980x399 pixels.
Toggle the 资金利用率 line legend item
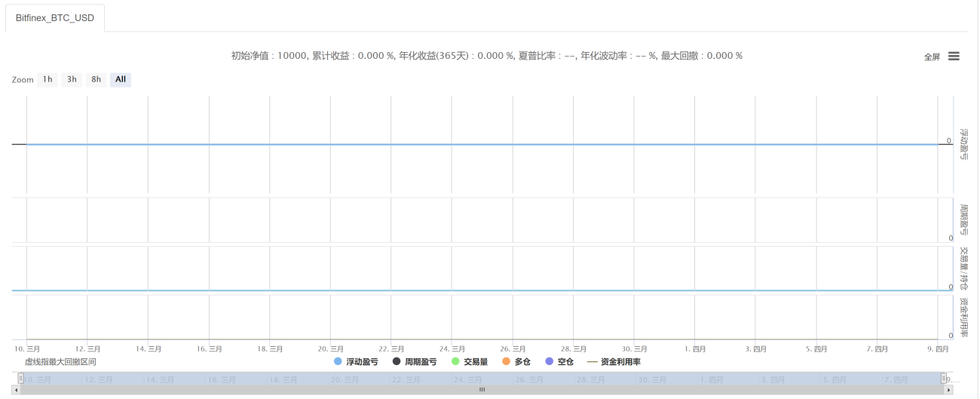point(614,362)
